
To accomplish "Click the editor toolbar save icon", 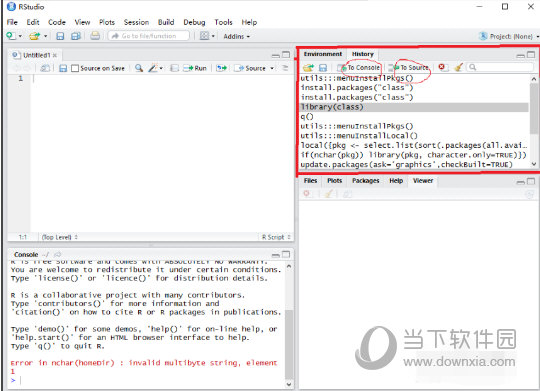I will [63, 68].
